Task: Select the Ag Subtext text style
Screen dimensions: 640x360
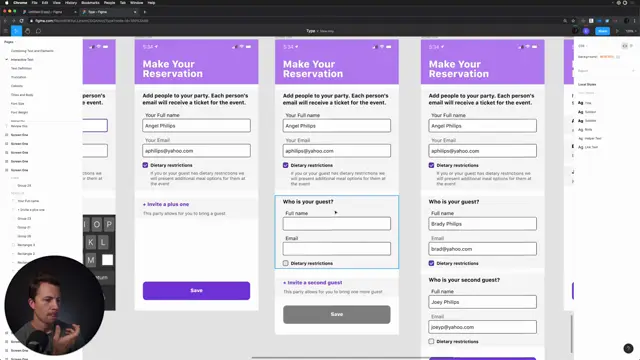Action: [587, 112]
